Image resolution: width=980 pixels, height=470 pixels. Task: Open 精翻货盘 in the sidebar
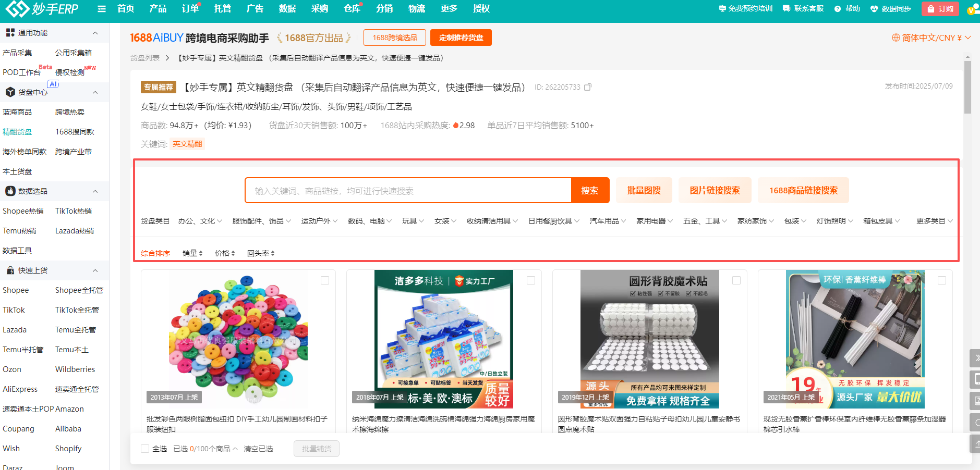tap(17, 132)
